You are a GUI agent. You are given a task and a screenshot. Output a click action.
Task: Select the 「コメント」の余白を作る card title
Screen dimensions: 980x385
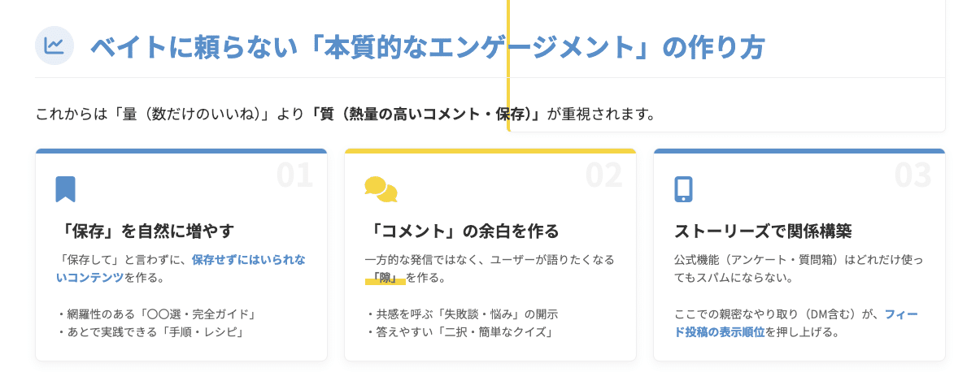462,231
